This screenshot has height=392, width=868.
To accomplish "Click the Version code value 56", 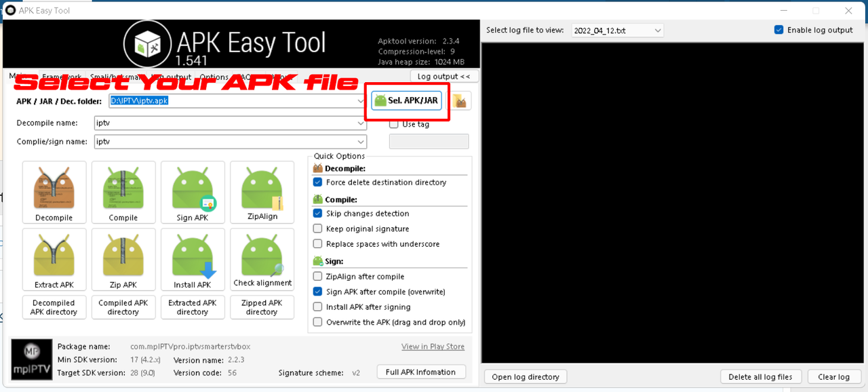I will click(x=232, y=373).
